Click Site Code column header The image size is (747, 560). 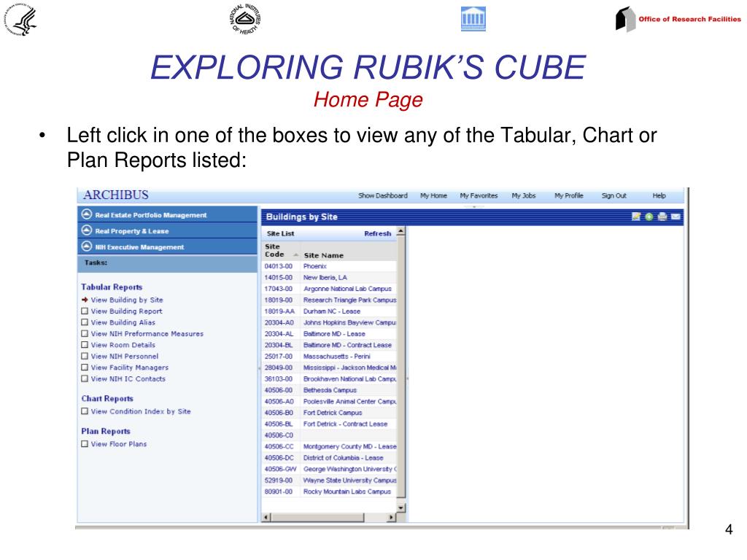tap(274, 251)
